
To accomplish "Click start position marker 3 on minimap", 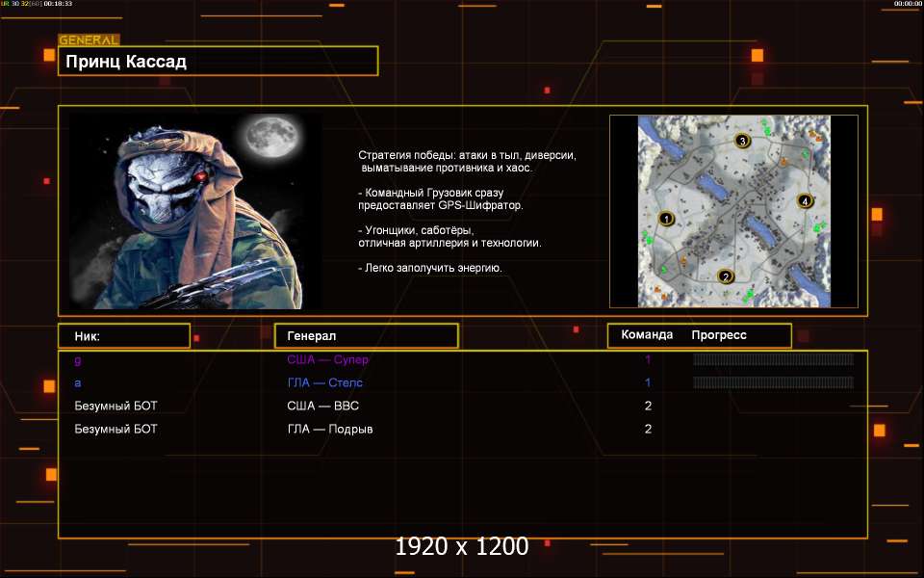I will tap(742, 141).
